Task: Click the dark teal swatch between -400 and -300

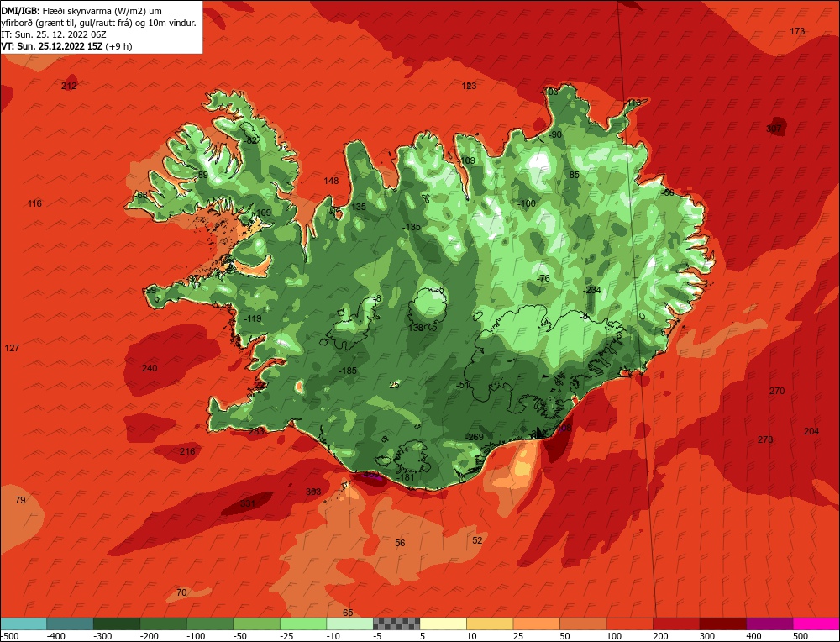Action: point(70,624)
